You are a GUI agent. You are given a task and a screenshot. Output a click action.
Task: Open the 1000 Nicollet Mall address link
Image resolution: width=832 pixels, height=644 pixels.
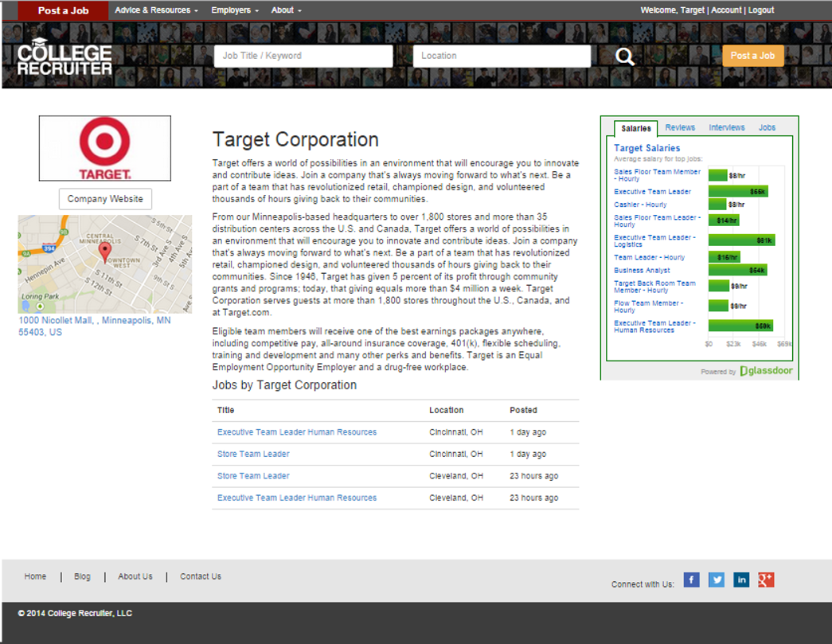coord(95,326)
